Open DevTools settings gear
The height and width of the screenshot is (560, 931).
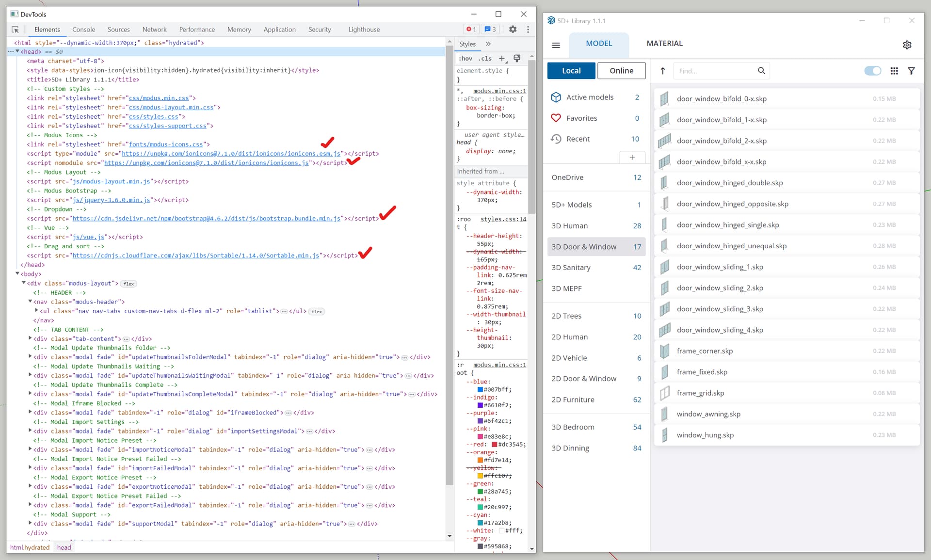pyautogui.click(x=513, y=30)
